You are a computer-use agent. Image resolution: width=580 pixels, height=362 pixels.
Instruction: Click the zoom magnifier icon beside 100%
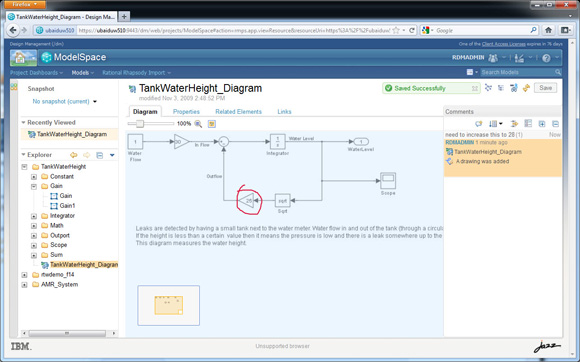click(x=198, y=124)
